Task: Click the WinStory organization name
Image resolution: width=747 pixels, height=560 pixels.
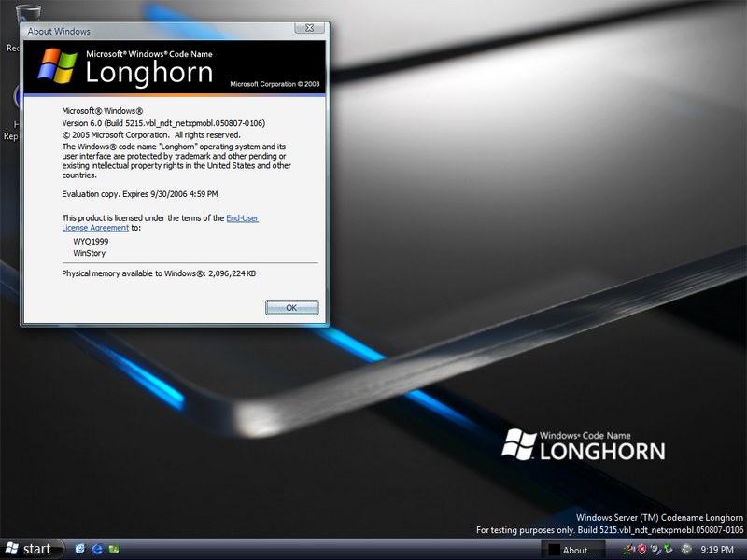Action: (89, 253)
